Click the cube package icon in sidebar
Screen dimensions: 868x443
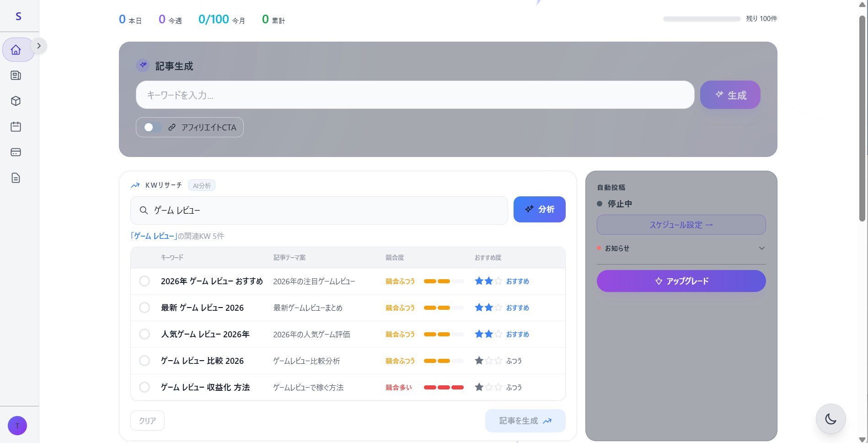(x=16, y=101)
